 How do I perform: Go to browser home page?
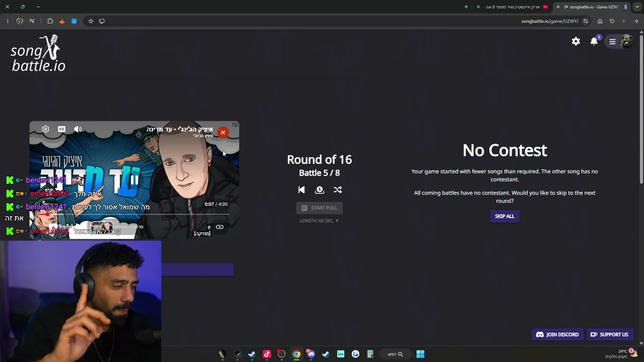[600, 21]
